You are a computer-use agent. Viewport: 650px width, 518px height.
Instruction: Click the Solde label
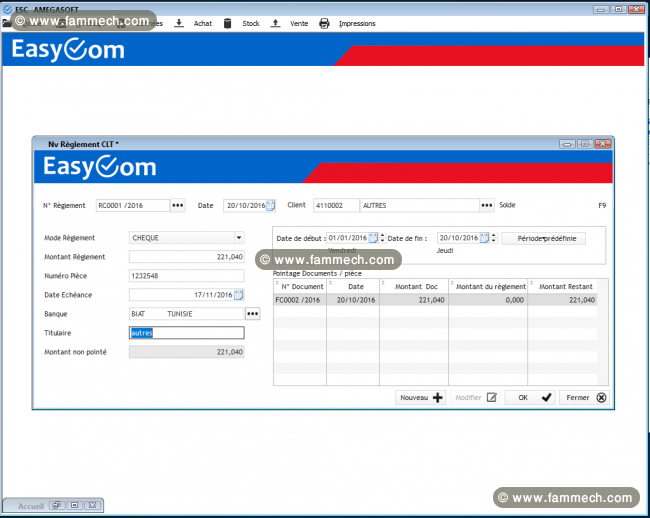[x=507, y=205]
